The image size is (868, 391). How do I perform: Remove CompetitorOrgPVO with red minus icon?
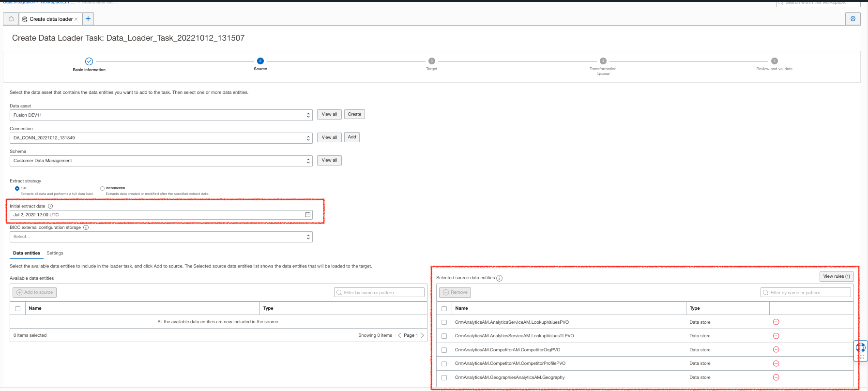776,349
